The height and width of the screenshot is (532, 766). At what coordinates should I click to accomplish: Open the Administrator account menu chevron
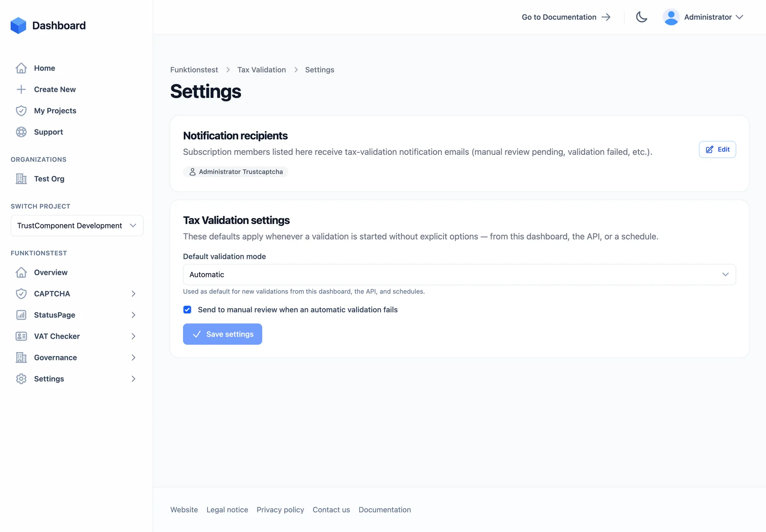[x=739, y=17]
